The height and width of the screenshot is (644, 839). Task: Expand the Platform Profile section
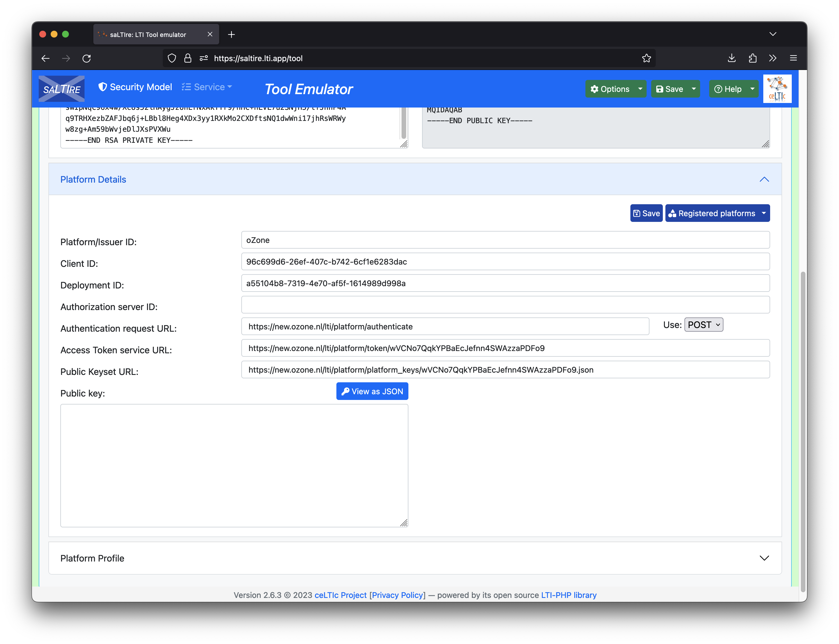point(764,558)
